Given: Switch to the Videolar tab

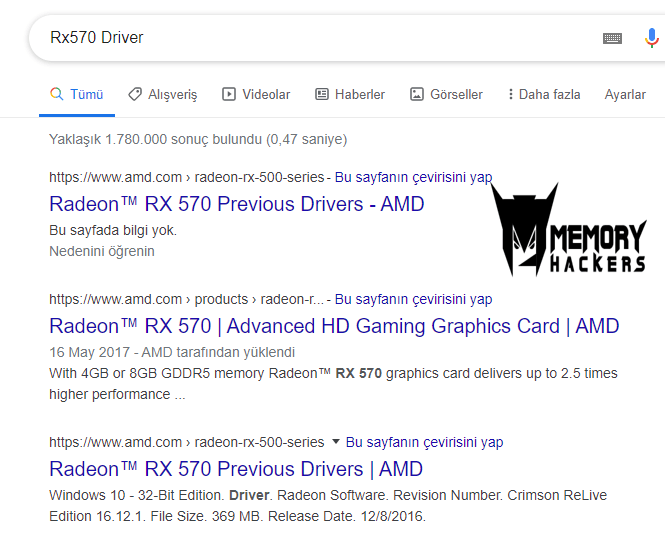Looking at the screenshot, I should pyautogui.click(x=256, y=94).
